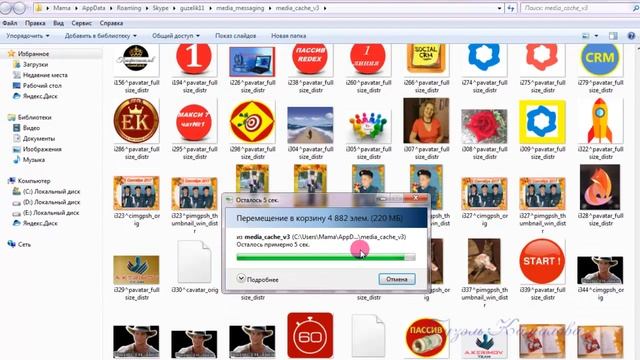
Task: Select Библиотеки in navigation pane
Action: tap(34, 118)
